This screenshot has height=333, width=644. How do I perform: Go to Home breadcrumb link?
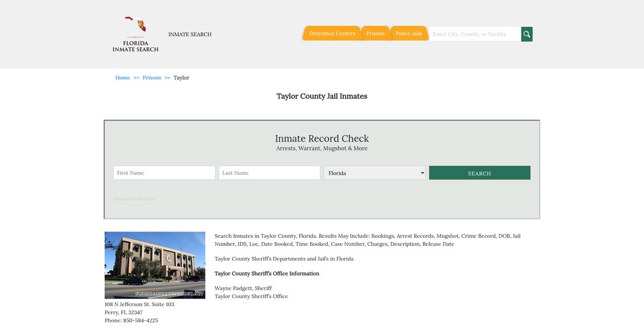point(123,78)
